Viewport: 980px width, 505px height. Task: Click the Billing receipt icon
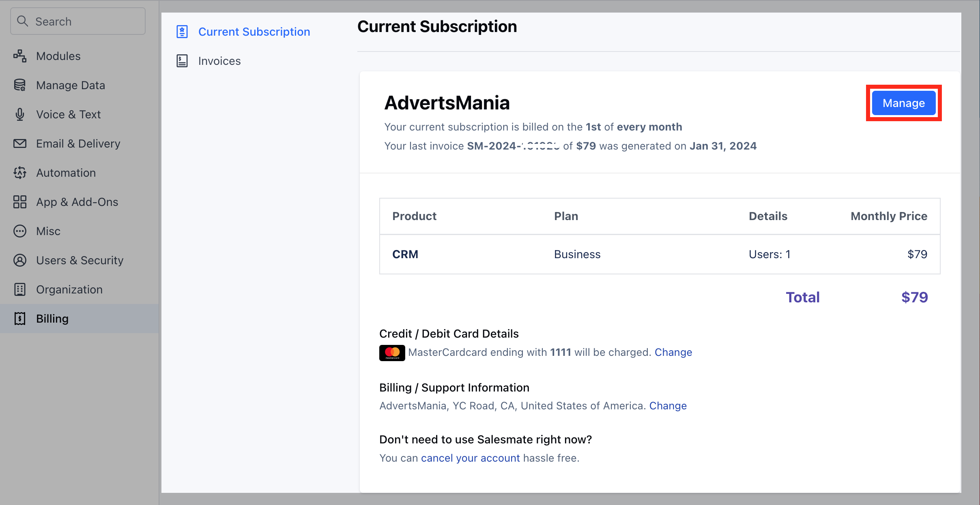pyautogui.click(x=20, y=319)
